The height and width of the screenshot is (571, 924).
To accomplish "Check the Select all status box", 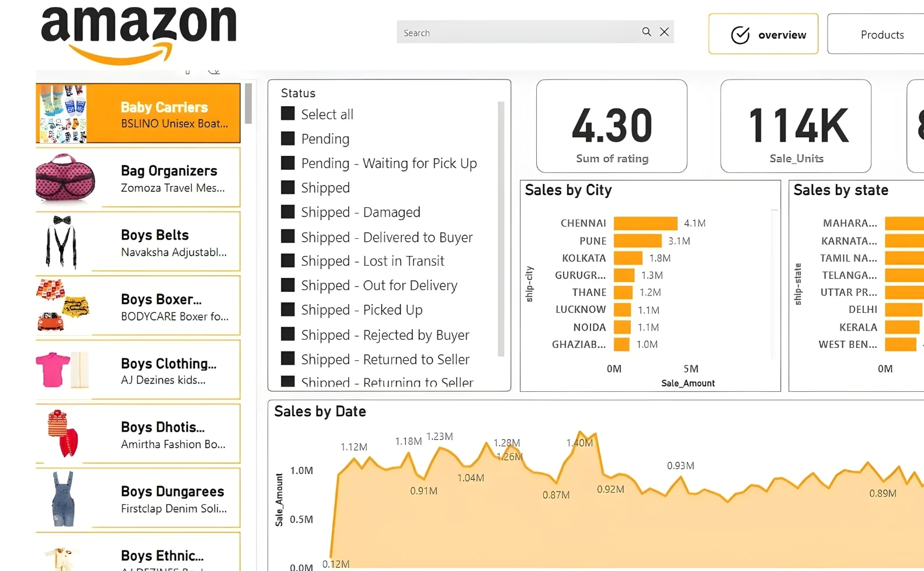I will point(288,113).
